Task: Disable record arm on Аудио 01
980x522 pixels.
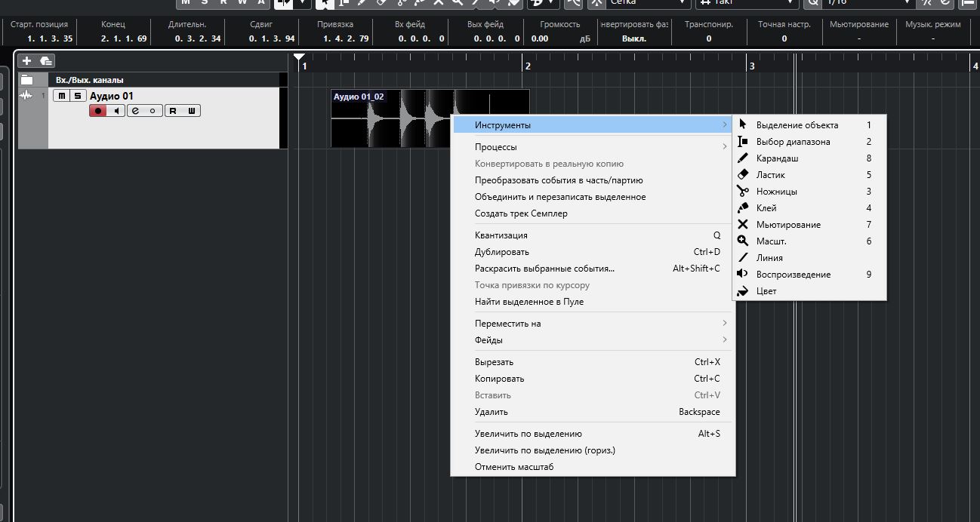Action: pos(97,111)
